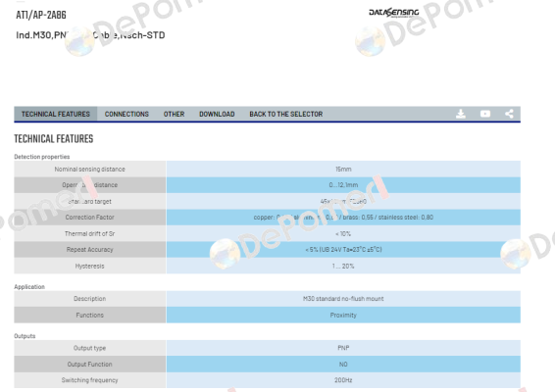Click the PNP output type value
This screenshot has width=555, height=392.
pos(343,348)
